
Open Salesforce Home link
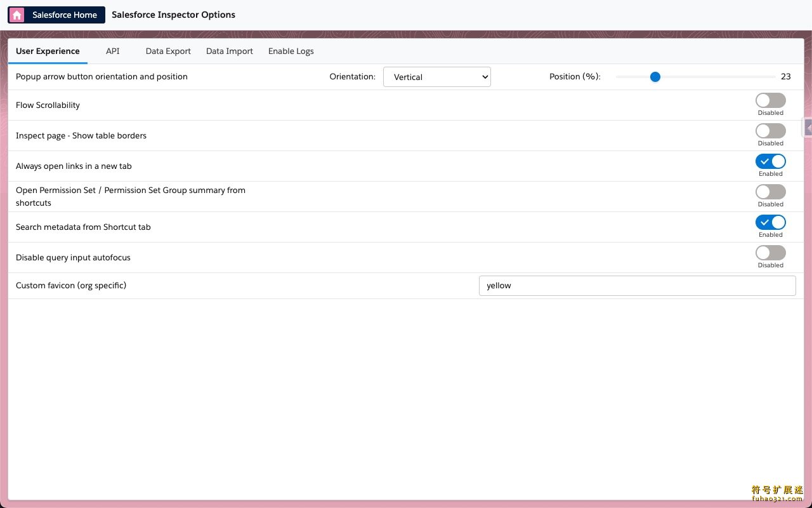point(56,15)
